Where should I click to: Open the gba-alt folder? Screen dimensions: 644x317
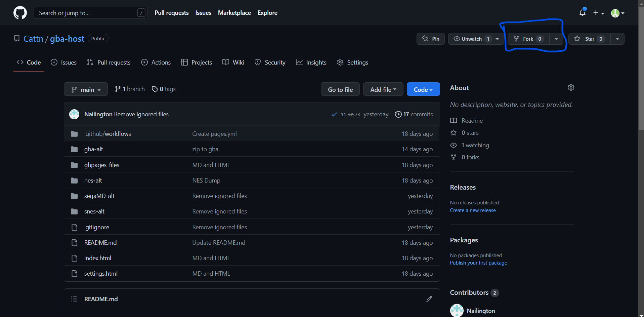93,149
